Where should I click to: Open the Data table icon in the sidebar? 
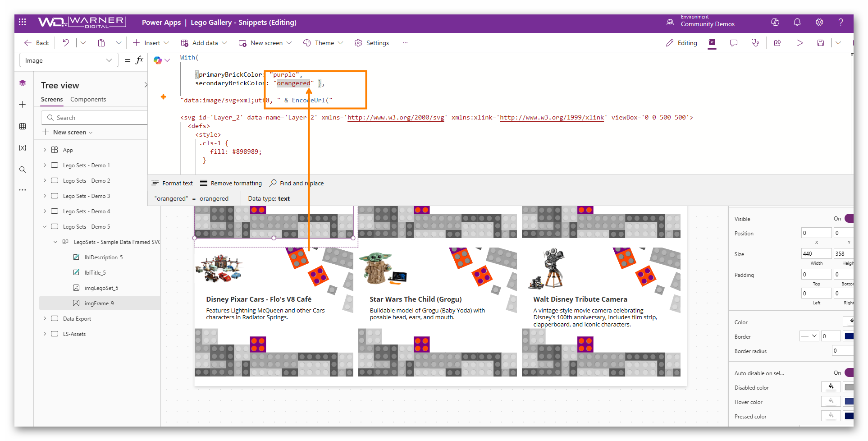pos(23,126)
